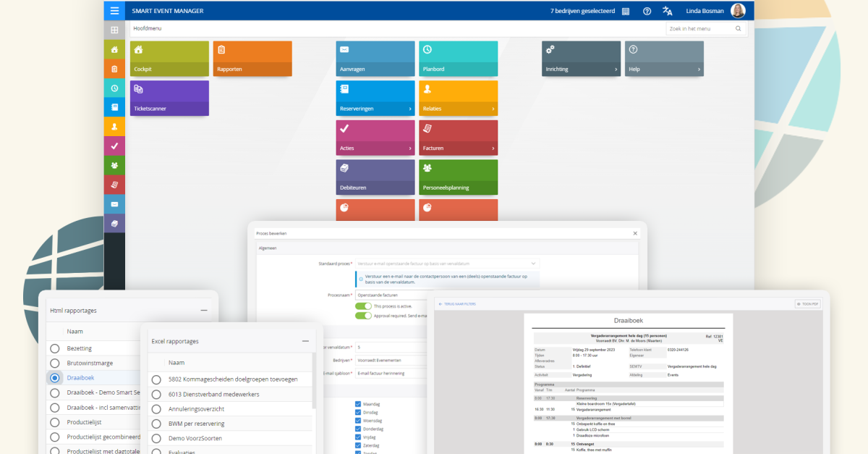
Task: Open the language translation icon in top bar
Action: [667, 10]
